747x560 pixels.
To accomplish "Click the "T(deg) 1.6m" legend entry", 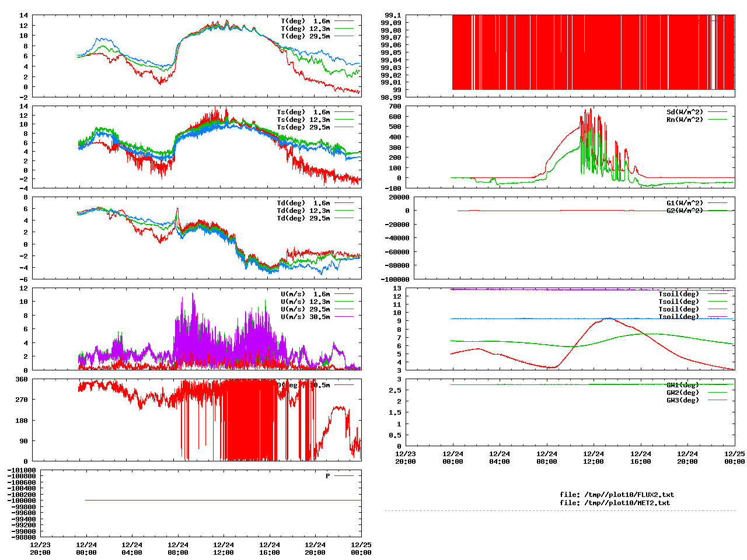I will click(x=305, y=21).
